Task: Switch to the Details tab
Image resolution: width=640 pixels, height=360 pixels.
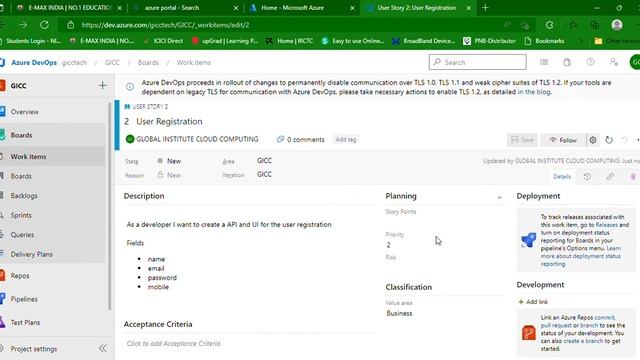Action: [562, 176]
